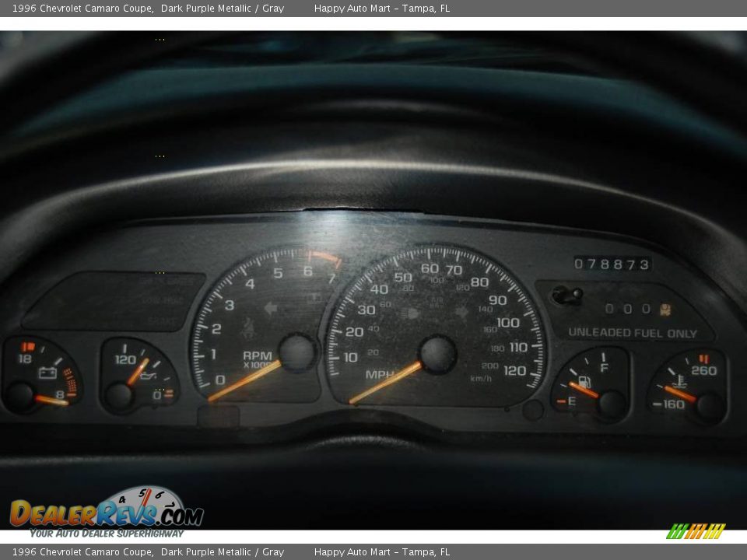Click the trip odometer 000 display
The image size is (747, 560).
(627, 309)
